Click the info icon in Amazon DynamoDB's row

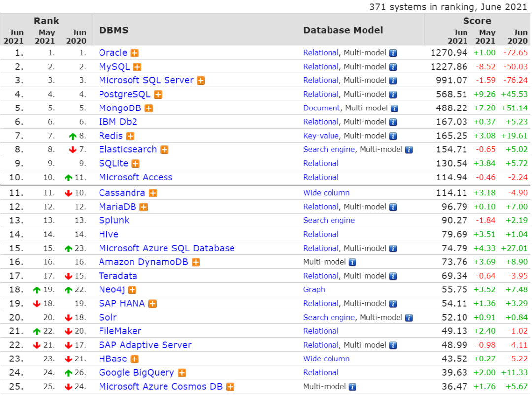[353, 262]
